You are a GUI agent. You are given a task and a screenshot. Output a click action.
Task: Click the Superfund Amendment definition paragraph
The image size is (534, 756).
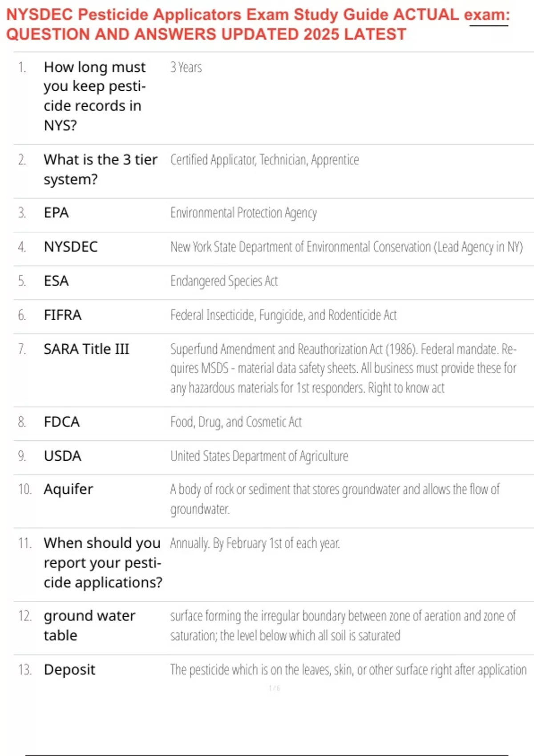pyautogui.click(x=343, y=369)
